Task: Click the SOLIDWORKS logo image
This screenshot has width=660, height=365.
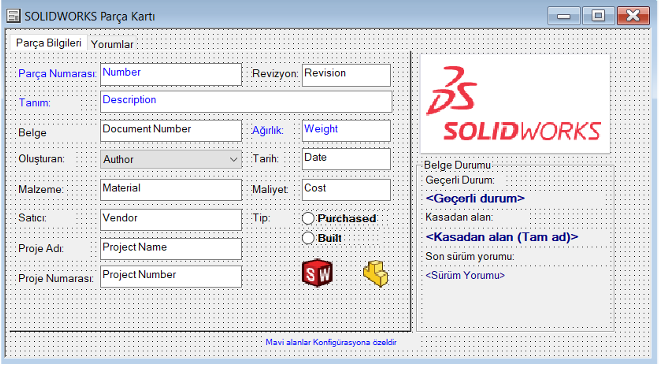Action: [515, 104]
